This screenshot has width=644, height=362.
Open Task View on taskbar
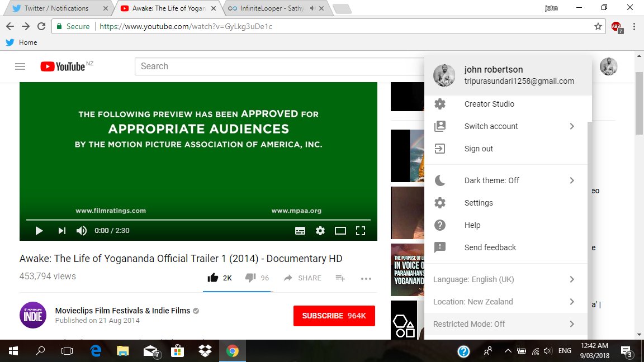tap(67, 351)
